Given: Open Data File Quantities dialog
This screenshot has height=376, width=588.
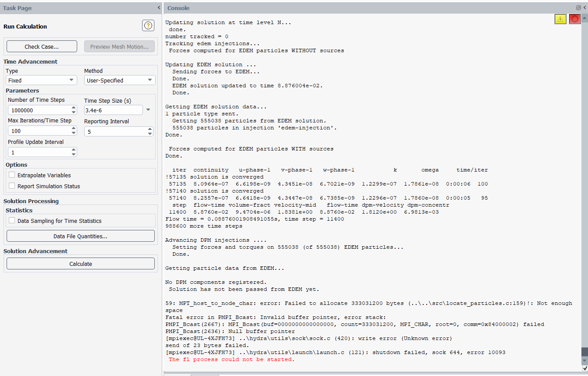Looking at the screenshot, I should (x=80, y=236).
